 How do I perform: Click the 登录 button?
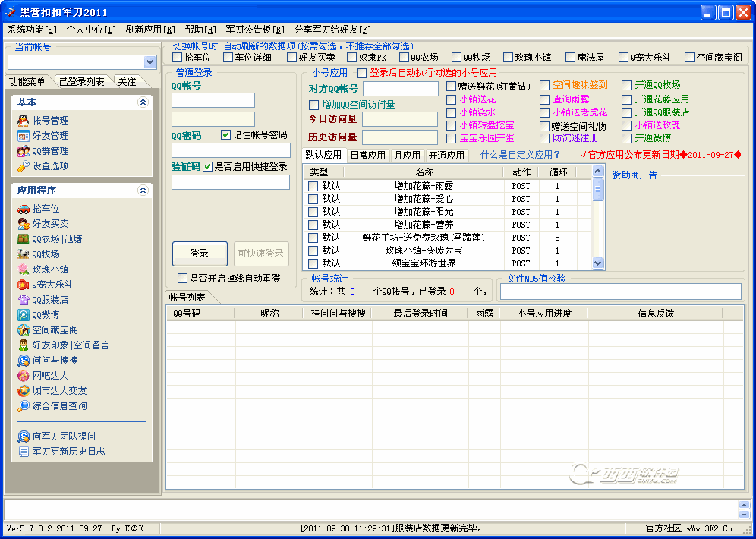(199, 254)
